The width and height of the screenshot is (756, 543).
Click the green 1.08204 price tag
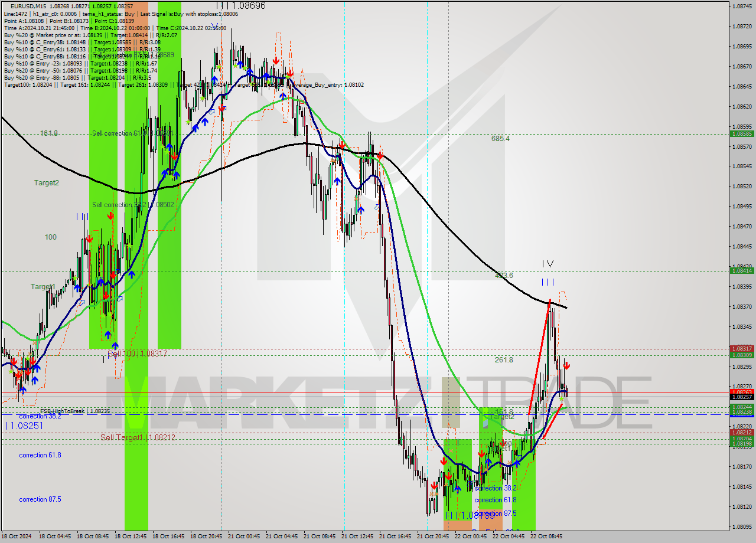pyautogui.click(x=742, y=439)
